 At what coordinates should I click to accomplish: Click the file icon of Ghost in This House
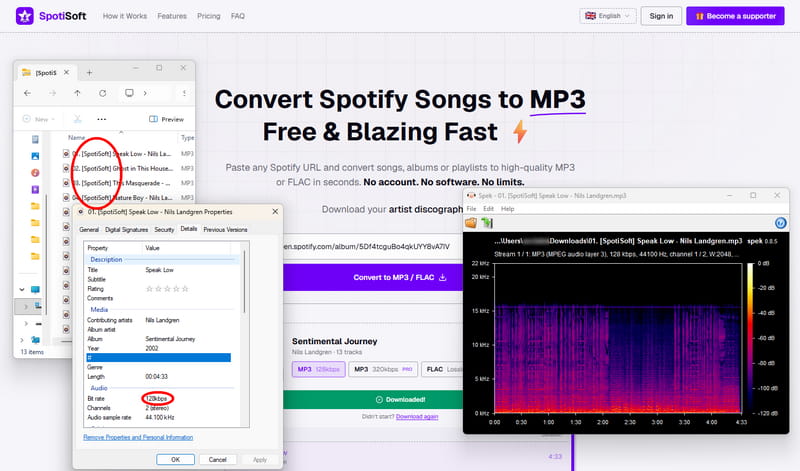tap(66, 168)
